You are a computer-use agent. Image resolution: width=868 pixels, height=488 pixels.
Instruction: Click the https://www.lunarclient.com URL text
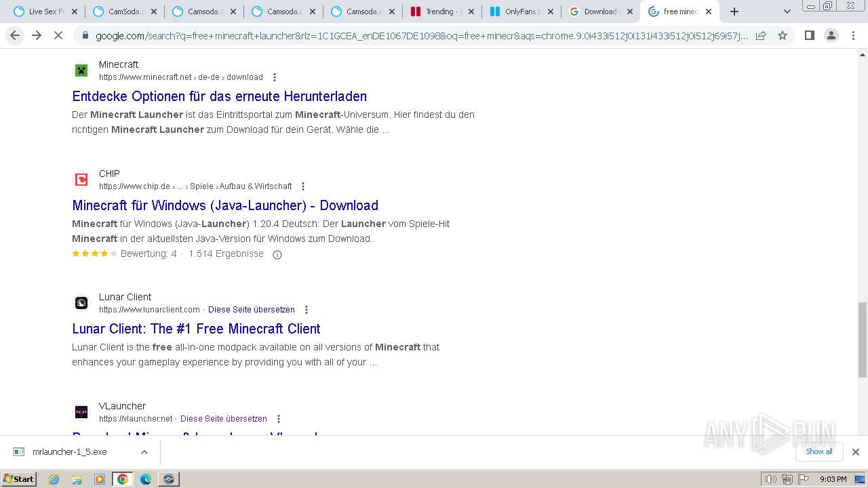click(149, 310)
